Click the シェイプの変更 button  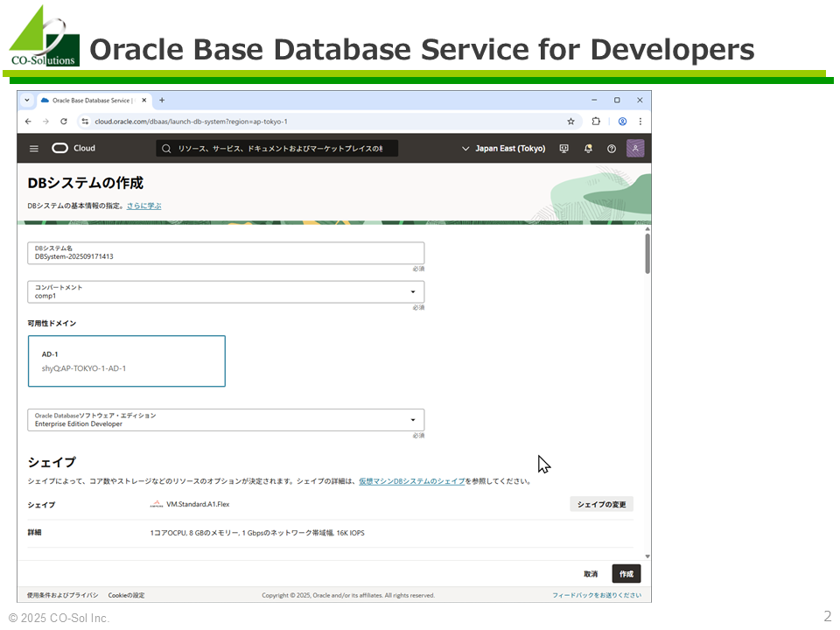[602, 504]
